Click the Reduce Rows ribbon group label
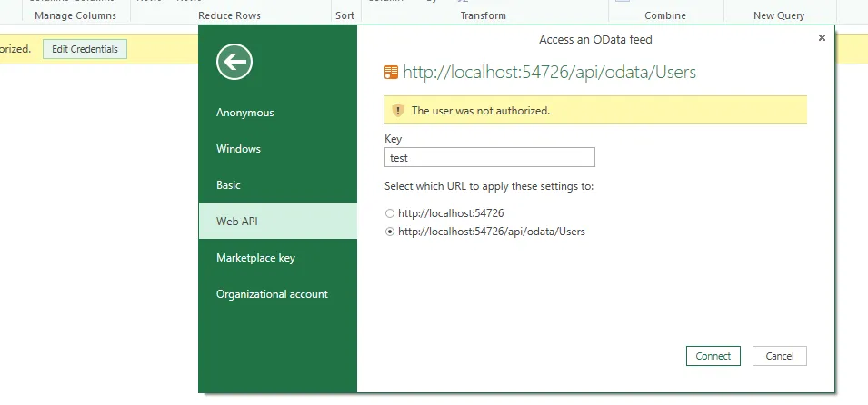 229,15
